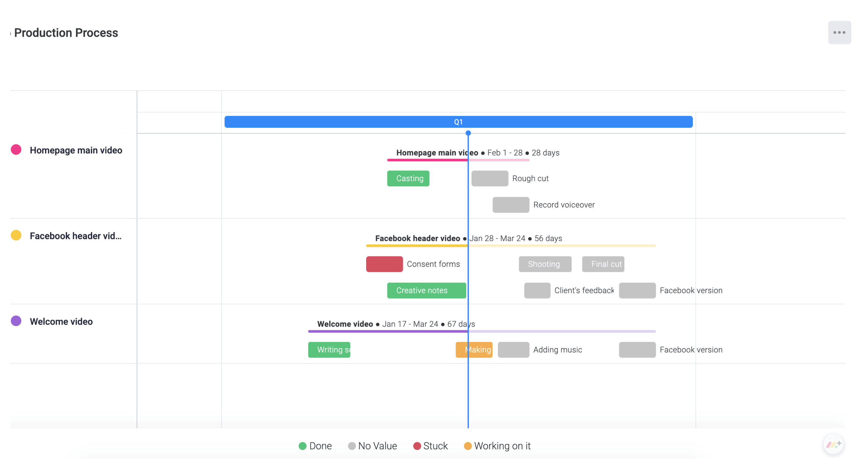Click the pink dot icon for Homepage main video
This screenshot has height=475, width=868.
point(16,150)
